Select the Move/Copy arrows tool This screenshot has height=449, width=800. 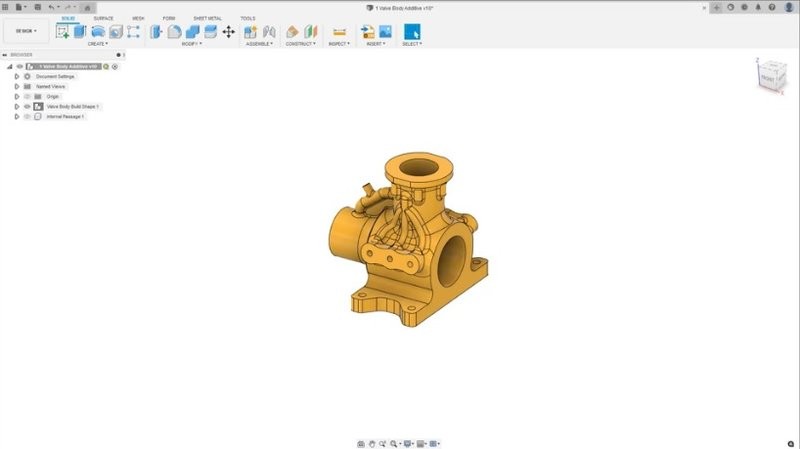[x=228, y=32]
